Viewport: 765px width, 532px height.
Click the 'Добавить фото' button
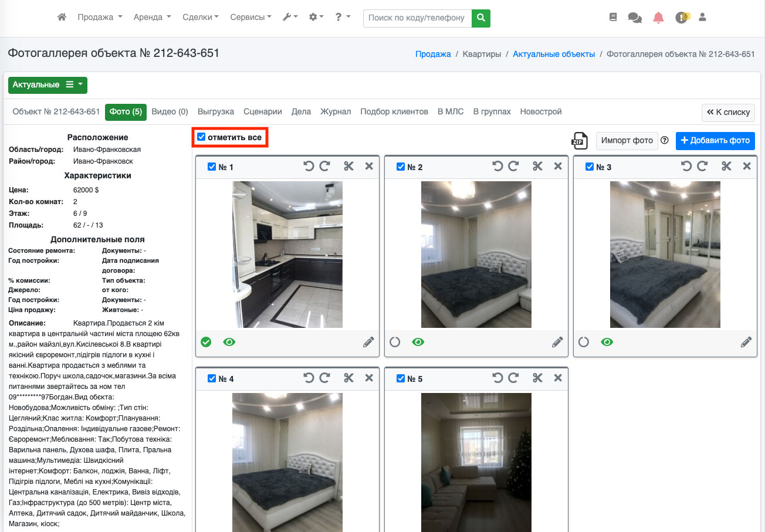[715, 141]
